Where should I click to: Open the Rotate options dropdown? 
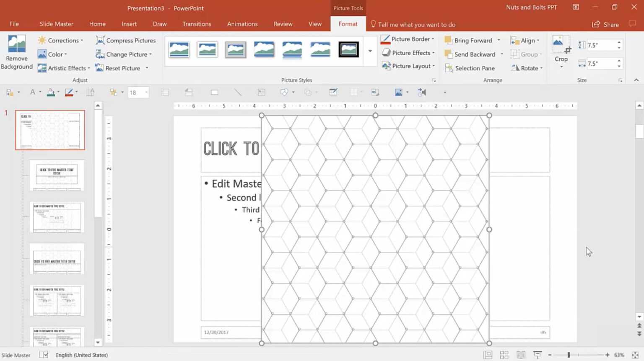527,68
